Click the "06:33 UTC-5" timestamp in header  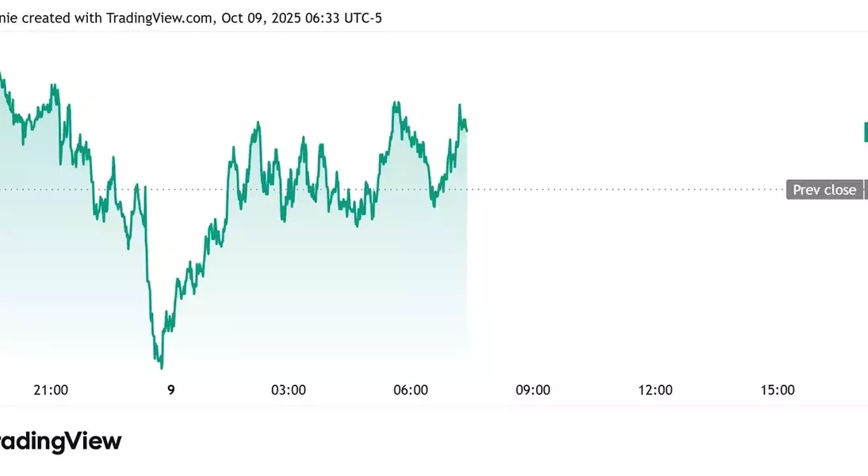[x=346, y=17]
